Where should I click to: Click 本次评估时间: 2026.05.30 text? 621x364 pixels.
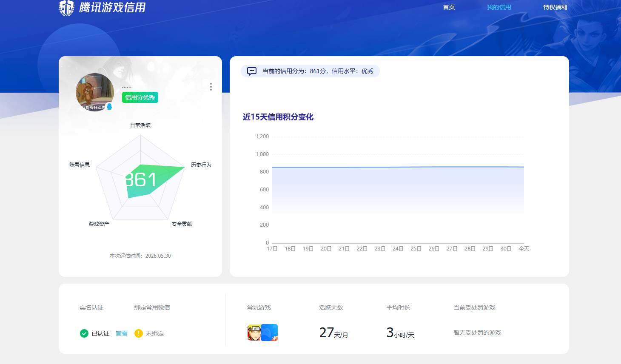point(140,256)
